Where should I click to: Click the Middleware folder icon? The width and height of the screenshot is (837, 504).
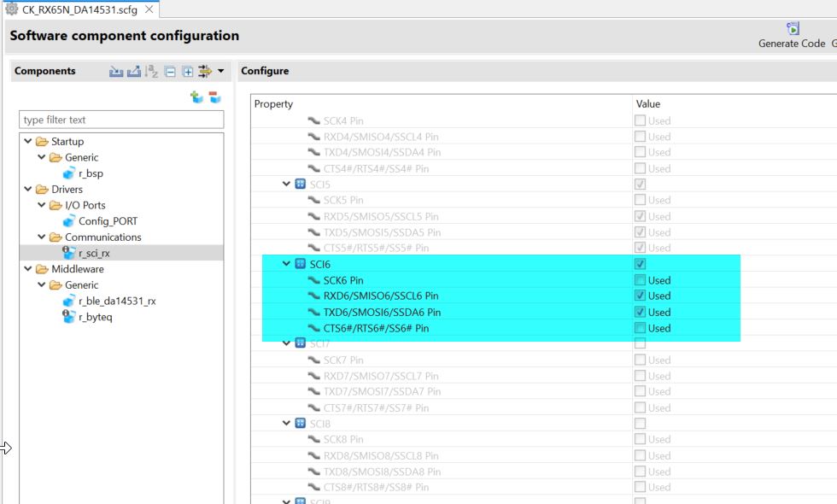(x=42, y=269)
